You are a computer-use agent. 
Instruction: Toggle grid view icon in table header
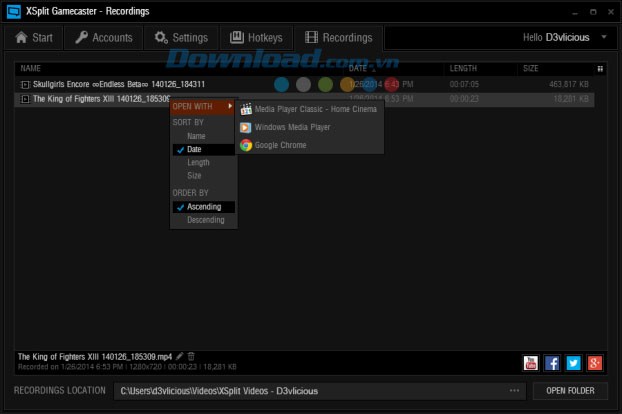click(x=600, y=69)
